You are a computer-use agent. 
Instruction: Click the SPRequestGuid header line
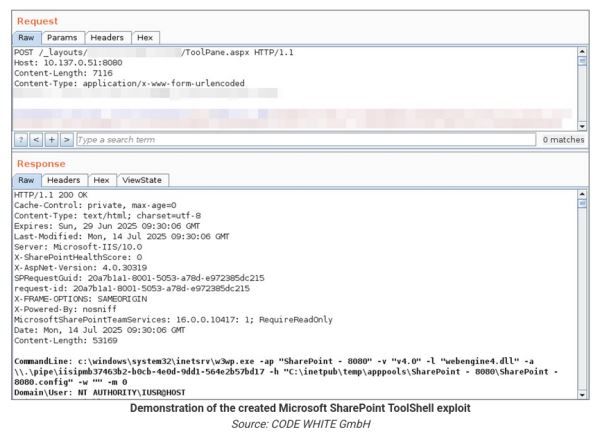point(139,278)
